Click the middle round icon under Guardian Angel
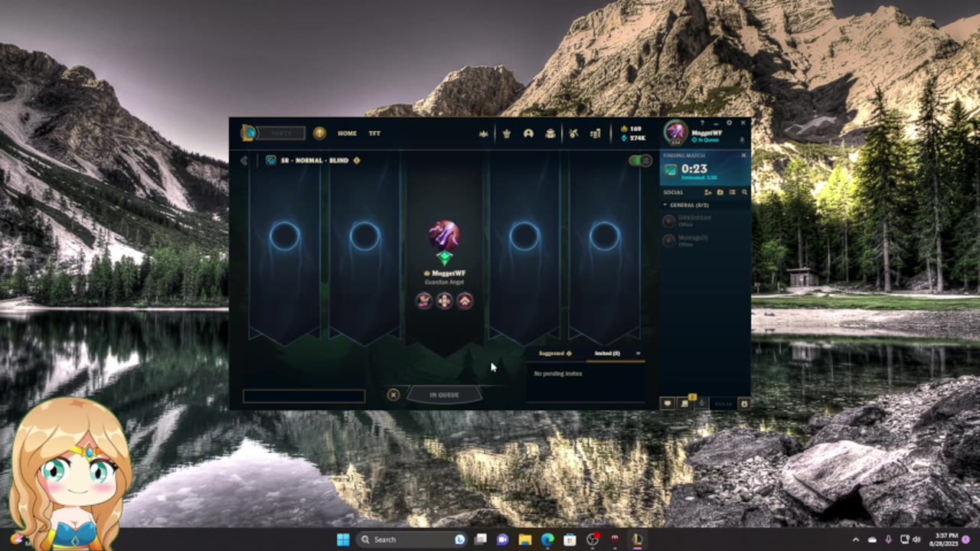The image size is (980, 551). (x=444, y=301)
